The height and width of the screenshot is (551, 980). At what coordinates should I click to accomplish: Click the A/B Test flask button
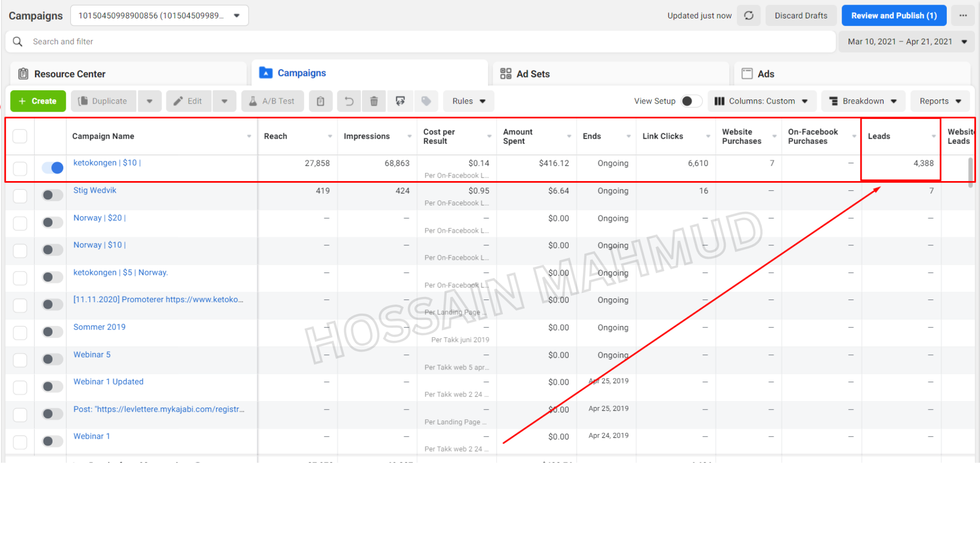(273, 101)
